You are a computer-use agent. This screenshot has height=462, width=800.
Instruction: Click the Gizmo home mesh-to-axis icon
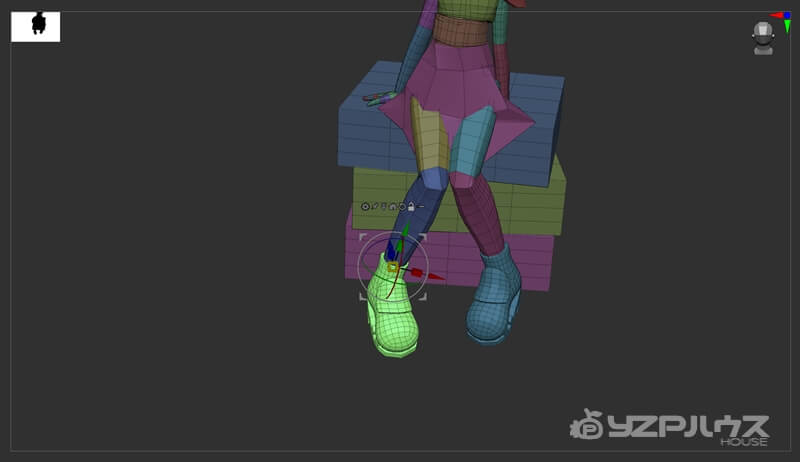(393, 207)
